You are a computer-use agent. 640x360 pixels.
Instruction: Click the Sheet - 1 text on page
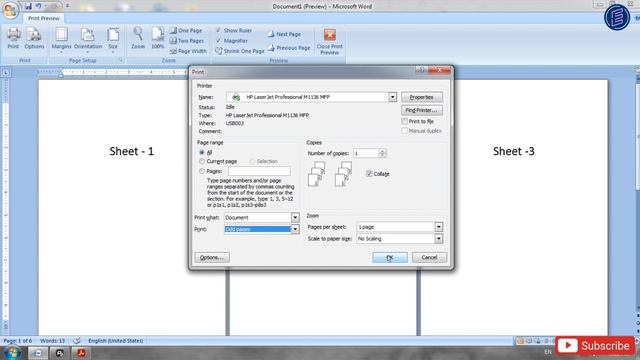pos(131,151)
